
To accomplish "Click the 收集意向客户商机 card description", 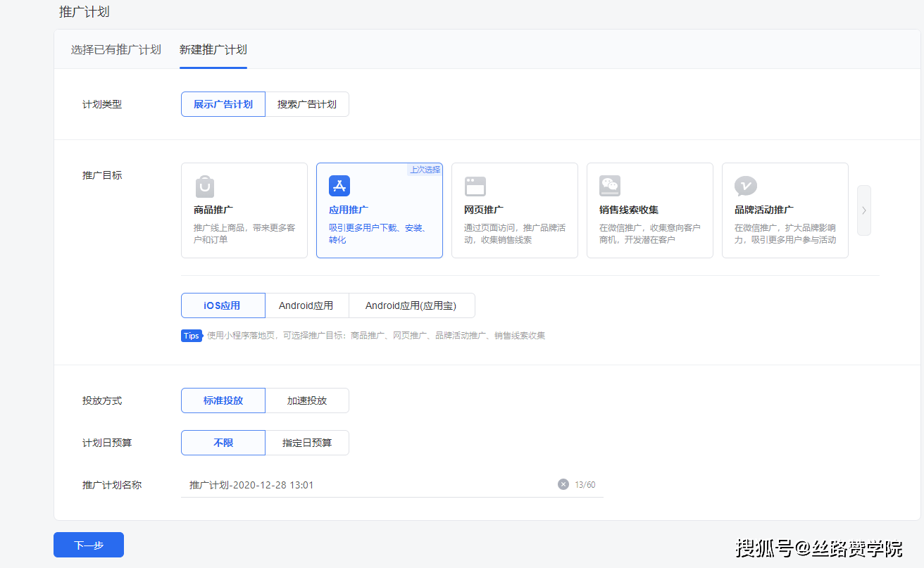I will pos(650,234).
